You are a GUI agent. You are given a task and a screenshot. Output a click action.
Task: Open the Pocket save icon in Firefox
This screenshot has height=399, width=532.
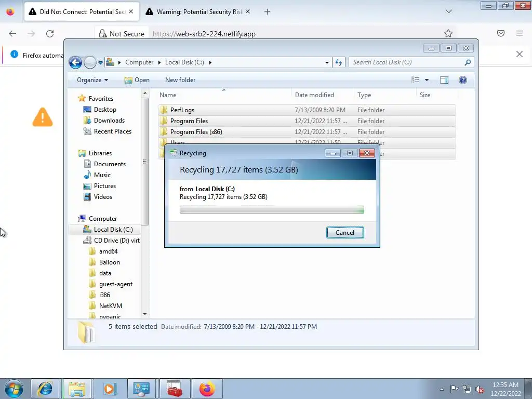click(x=501, y=33)
